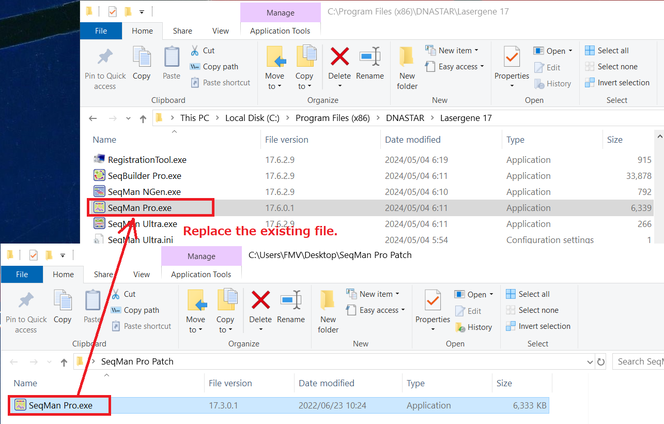Click Copy icon in Lasergene 17 window ribbon
This screenshot has width=664, height=424.
(x=142, y=57)
